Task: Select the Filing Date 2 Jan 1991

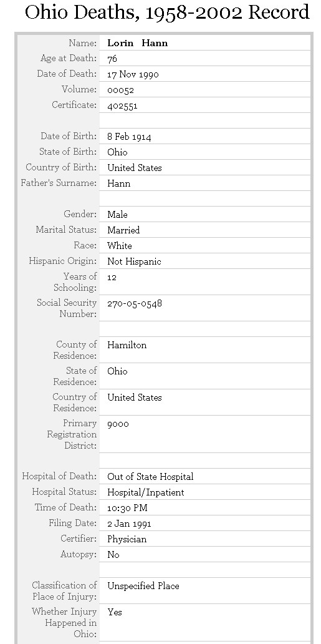Action: click(x=129, y=524)
